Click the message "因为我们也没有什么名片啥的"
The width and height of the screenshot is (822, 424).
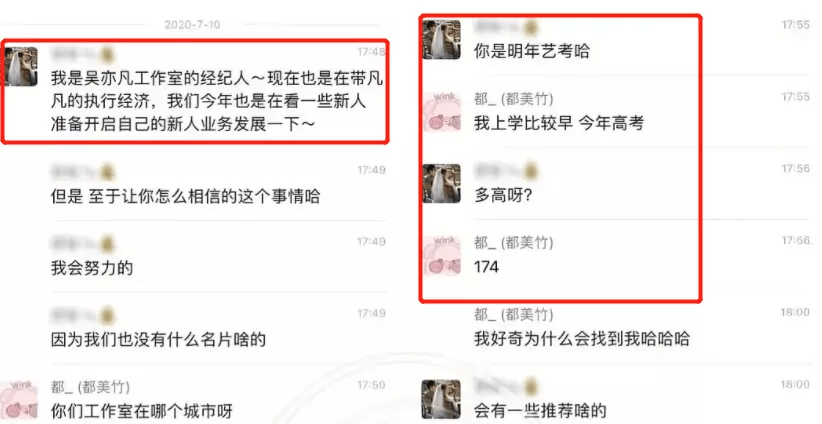coord(158,340)
